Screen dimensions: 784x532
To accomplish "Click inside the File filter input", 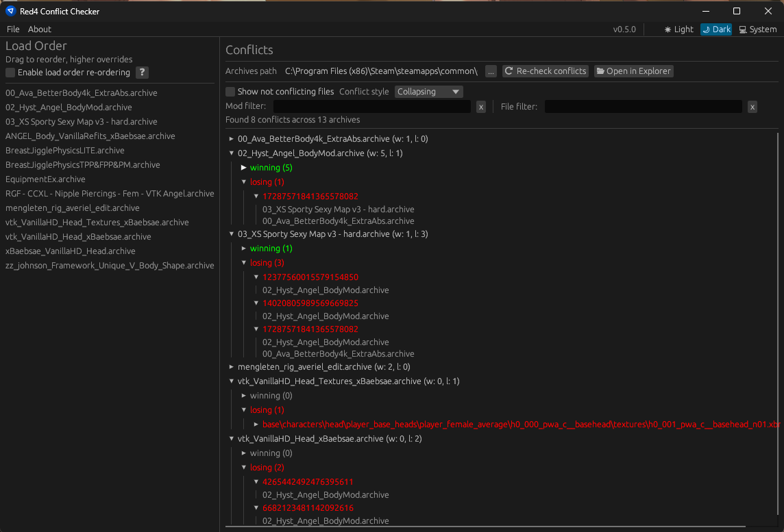I will (x=643, y=106).
